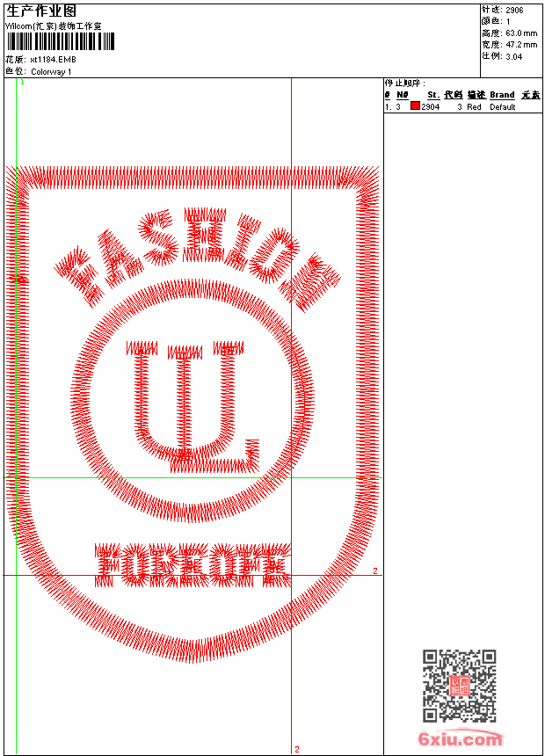The height and width of the screenshot is (756, 545).
Task: Click the St. column header
Action: pyautogui.click(x=433, y=95)
